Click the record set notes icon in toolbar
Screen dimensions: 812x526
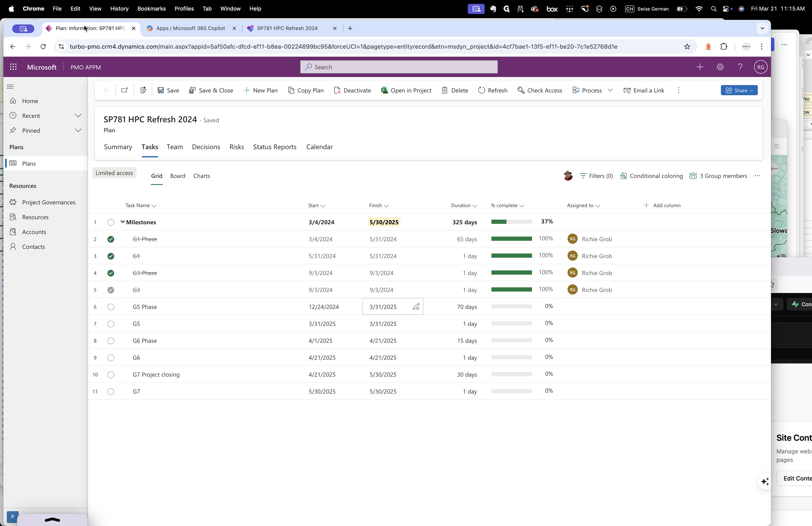(143, 90)
